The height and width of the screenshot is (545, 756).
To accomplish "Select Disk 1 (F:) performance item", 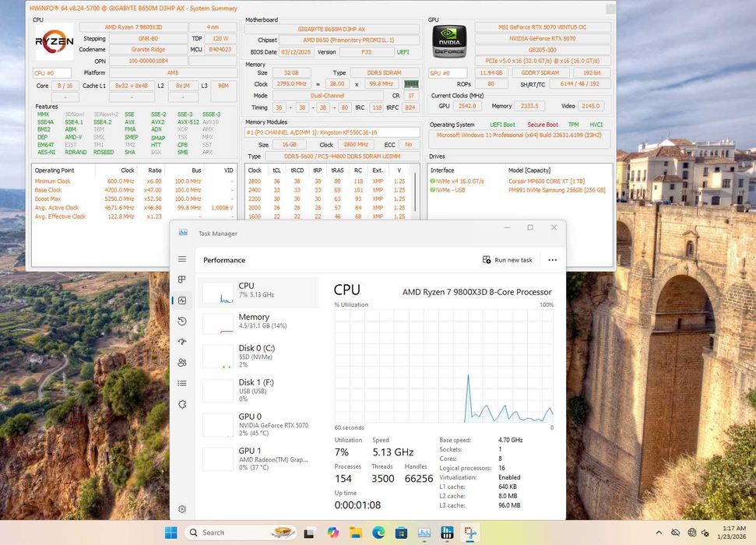I will pyautogui.click(x=258, y=390).
